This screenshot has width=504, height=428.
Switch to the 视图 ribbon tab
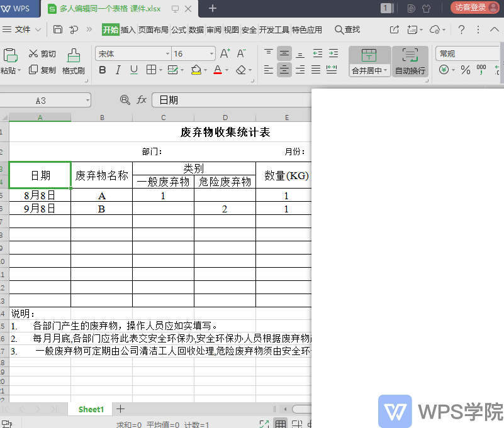click(232, 30)
